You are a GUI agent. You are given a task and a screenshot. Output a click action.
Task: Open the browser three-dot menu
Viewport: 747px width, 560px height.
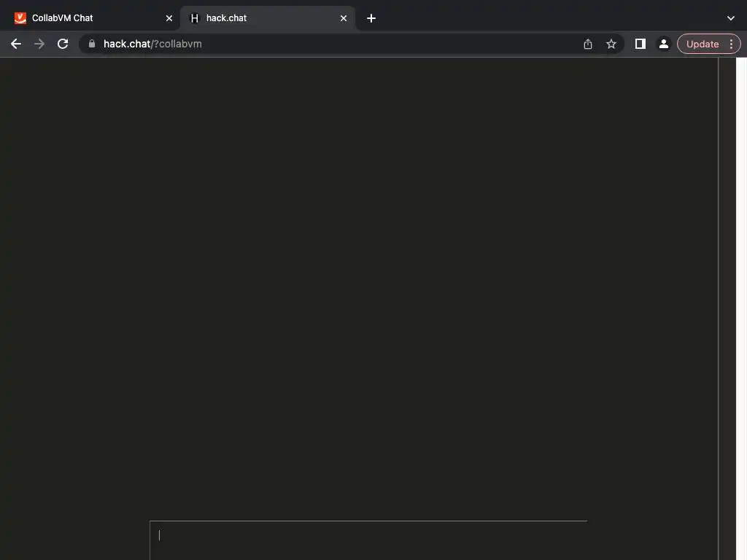pos(731,44)
